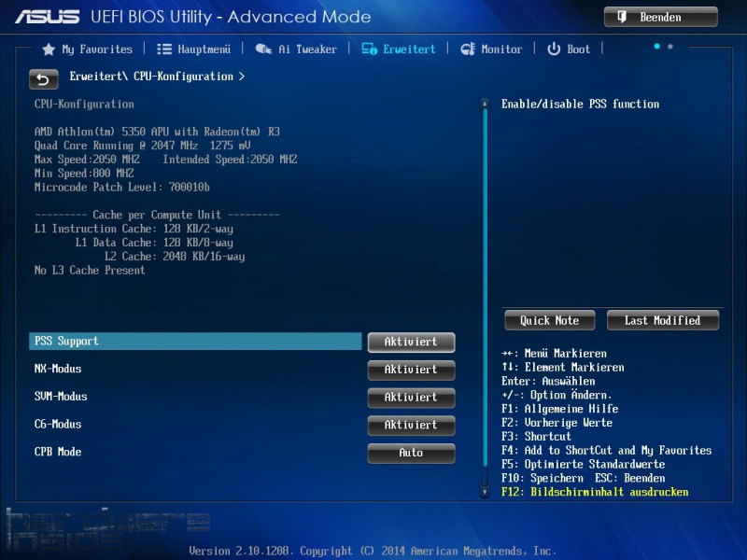
Task: Click the scrollbar down arrow
Action: (x=485, y=492)
